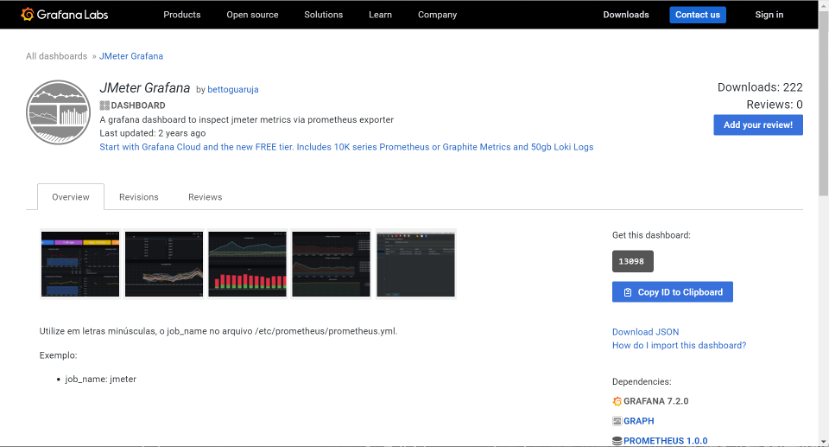Select the Overview tab

(70, 197)
